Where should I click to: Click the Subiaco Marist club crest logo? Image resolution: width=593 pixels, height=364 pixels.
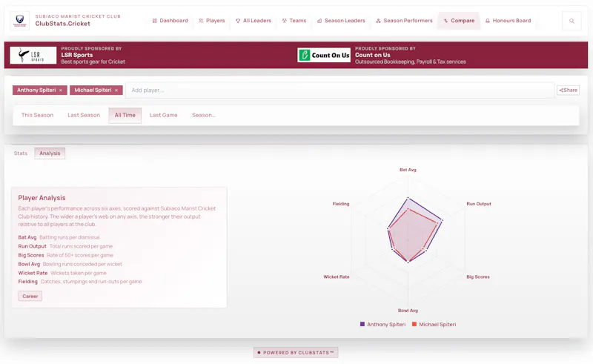point(20,21)
